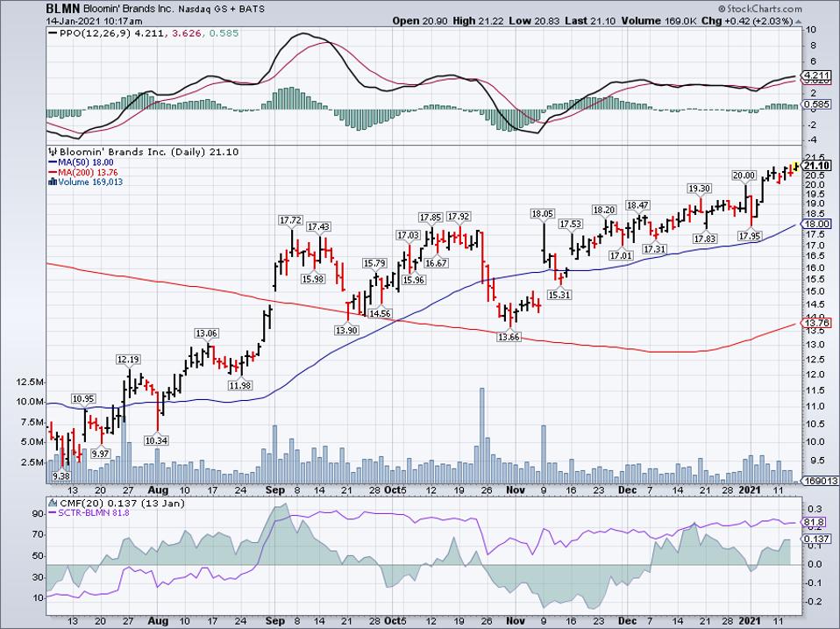Click the 17.85 peak price label
This screenshot has height=629, width=840.
(x=431, y=218)
